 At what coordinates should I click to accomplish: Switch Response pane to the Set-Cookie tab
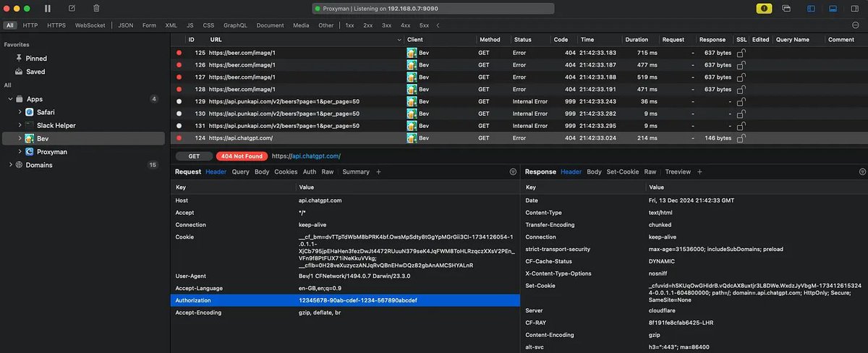(623, 172)
